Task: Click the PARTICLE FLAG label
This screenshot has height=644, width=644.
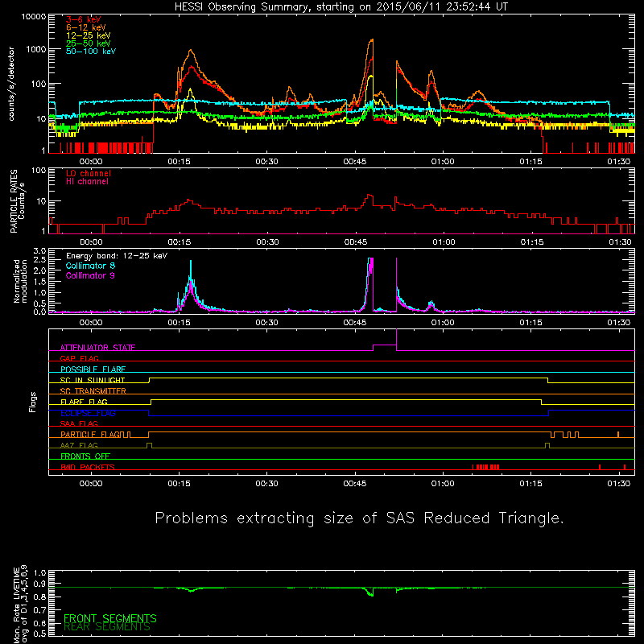Action: pyautogui.click(x=91, y=434)
